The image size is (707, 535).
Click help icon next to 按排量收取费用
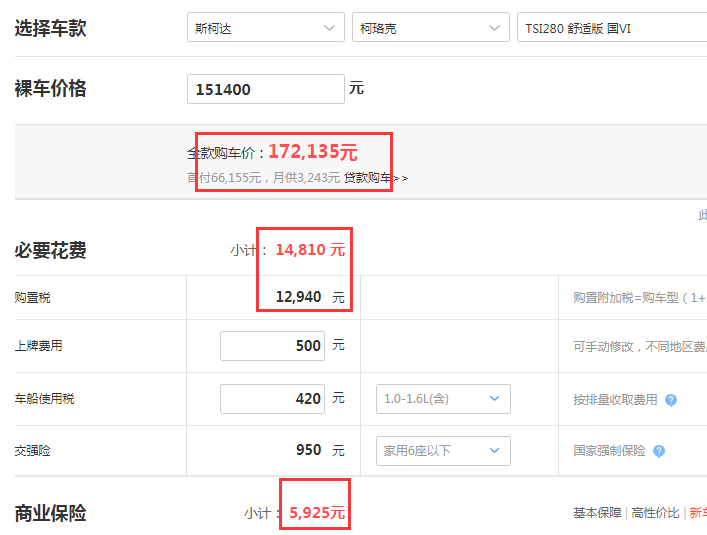671,400
